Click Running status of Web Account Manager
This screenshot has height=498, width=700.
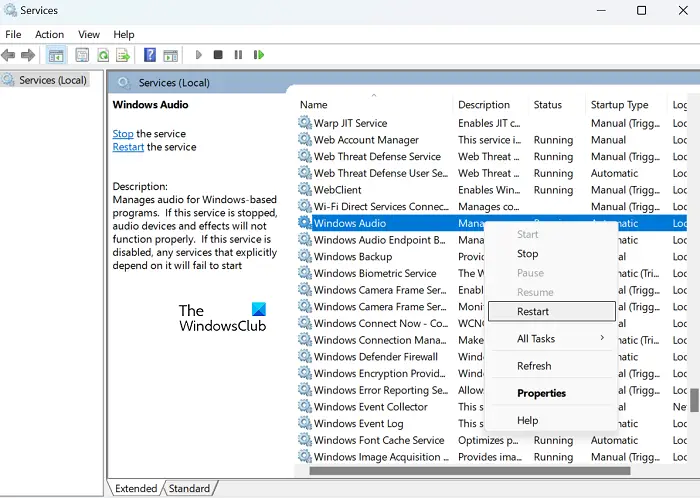[x=553, y=140]
